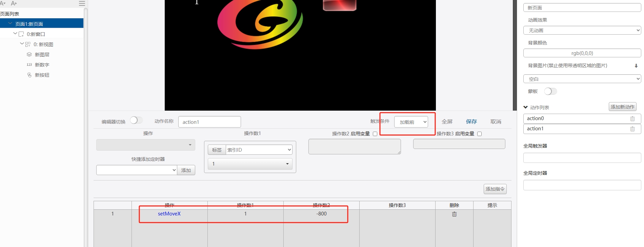Delete action0 using its trash icon
644x247 pixels.
click(632, 119)
